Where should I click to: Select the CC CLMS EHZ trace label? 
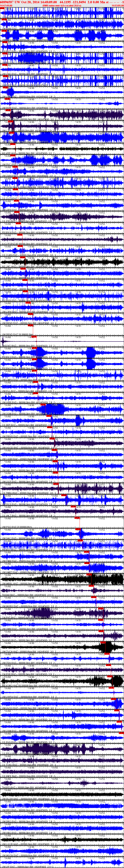tap(29, 255)
